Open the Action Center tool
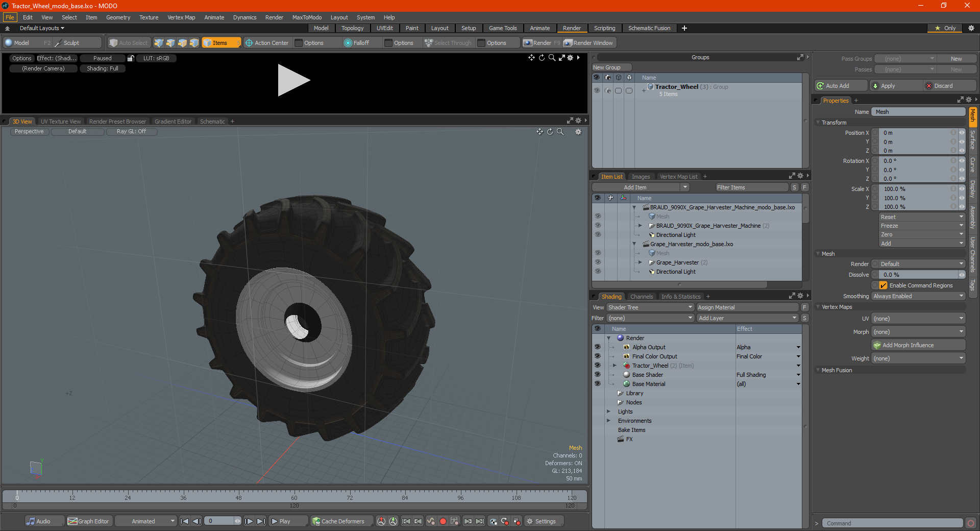This screenshot has width=980, height=531. (x=267, y=43)
